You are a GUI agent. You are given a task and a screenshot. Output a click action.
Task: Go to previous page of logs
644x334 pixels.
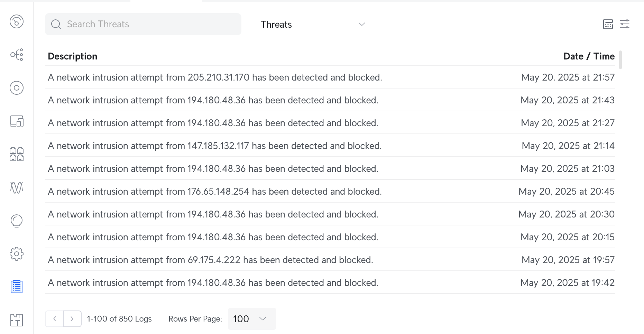[54, 319]
